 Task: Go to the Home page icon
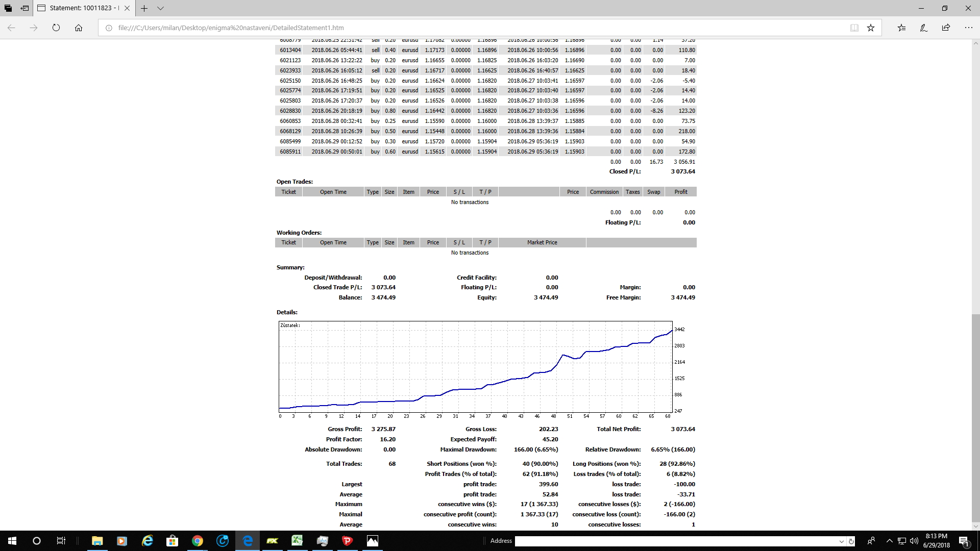click(79, 28)
